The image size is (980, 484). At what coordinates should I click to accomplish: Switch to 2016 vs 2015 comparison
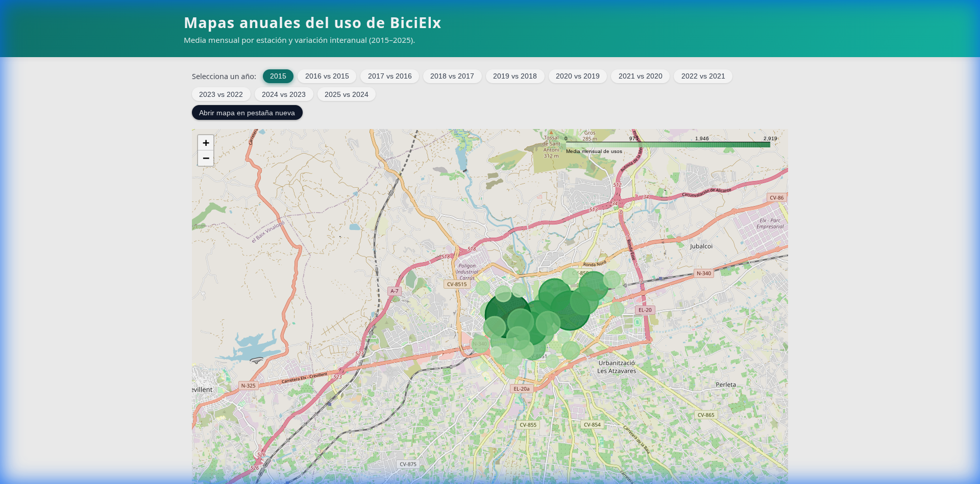pyautogui.click(x=327, y=76)
